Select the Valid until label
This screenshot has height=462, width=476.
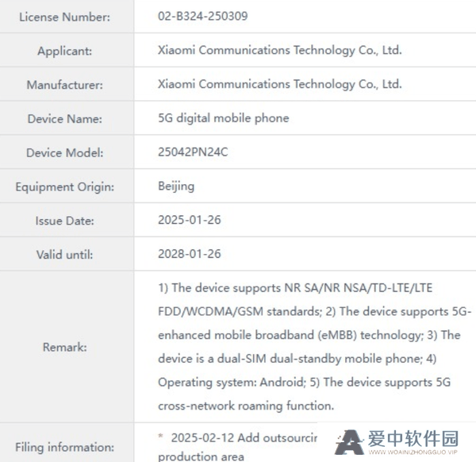click(x=65, y=255)
